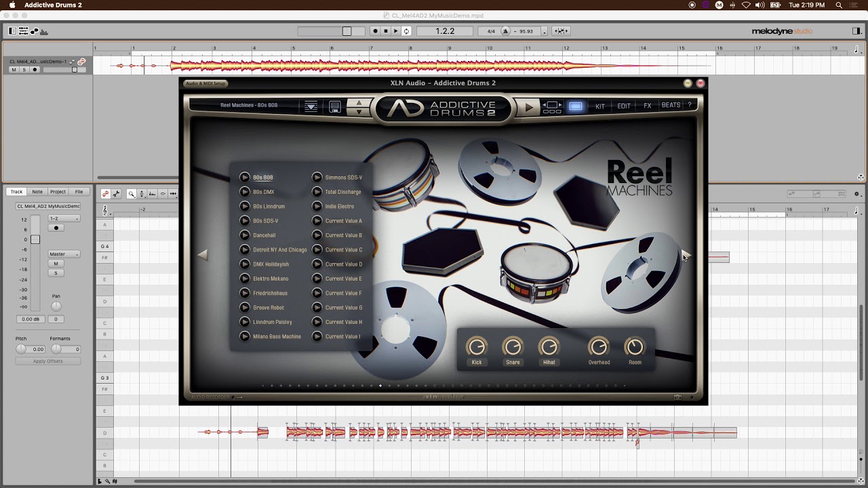Image resolution: width=868 pixels, height=488 pixels.
Task: Step to the previous preset with up arrow
Action: 359,102
